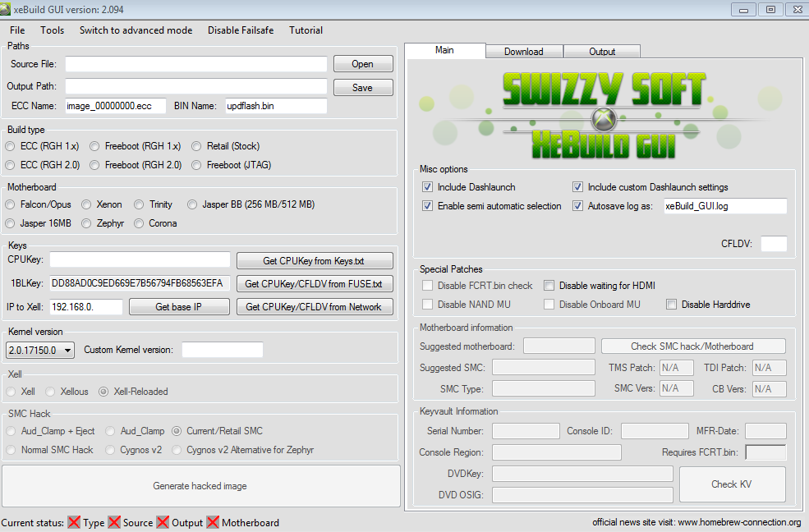Switch to the Download tab
Screen dimensions: 809x532
[x=523, y=52]
